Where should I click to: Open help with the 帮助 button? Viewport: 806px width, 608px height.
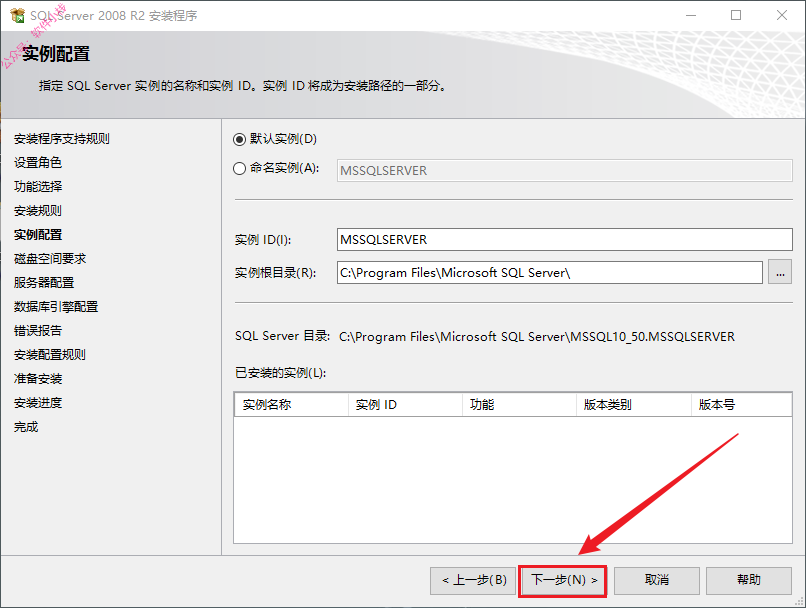[748, 581]
